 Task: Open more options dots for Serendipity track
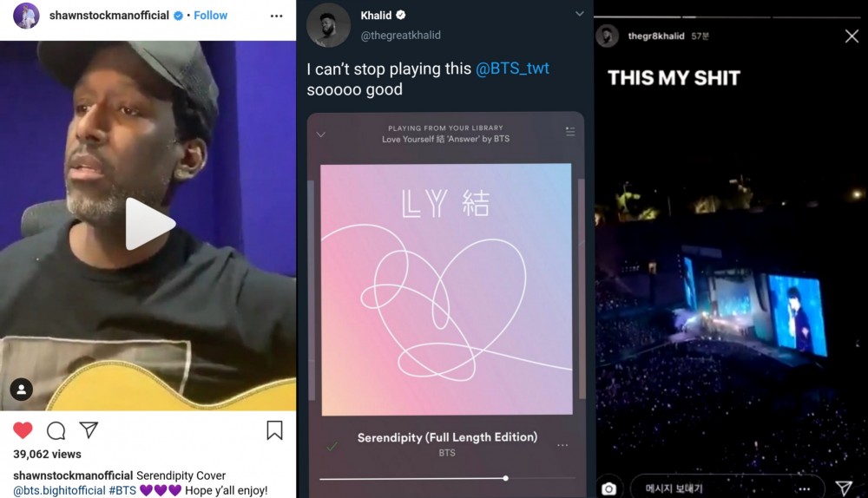point(562,445)
